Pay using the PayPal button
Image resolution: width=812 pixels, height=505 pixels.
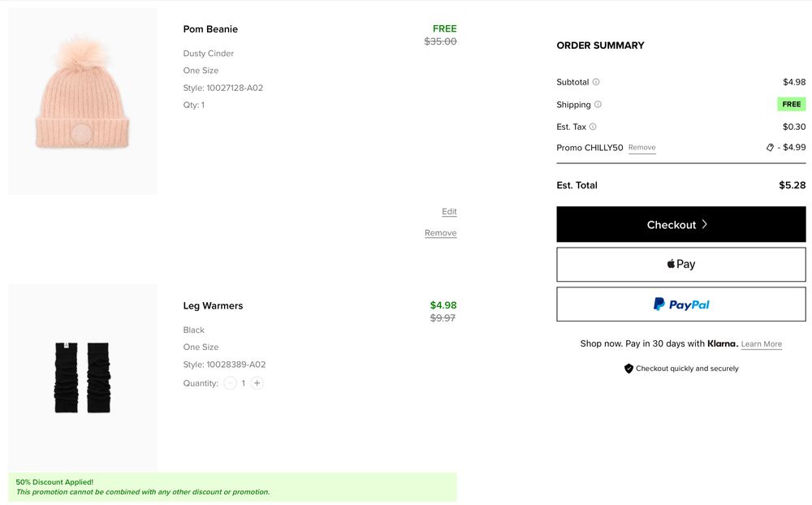[680, 304]
